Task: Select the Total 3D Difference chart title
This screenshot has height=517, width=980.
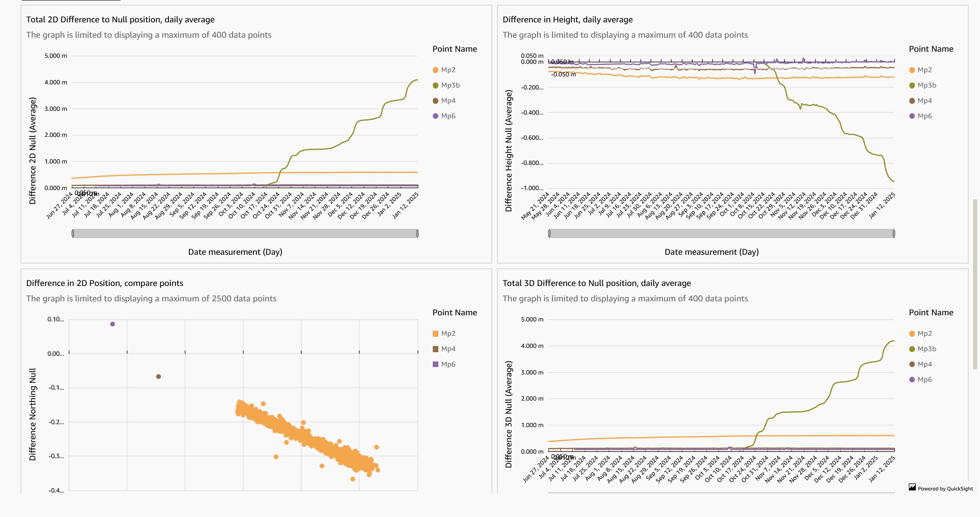Action: [x=597, y=283]
